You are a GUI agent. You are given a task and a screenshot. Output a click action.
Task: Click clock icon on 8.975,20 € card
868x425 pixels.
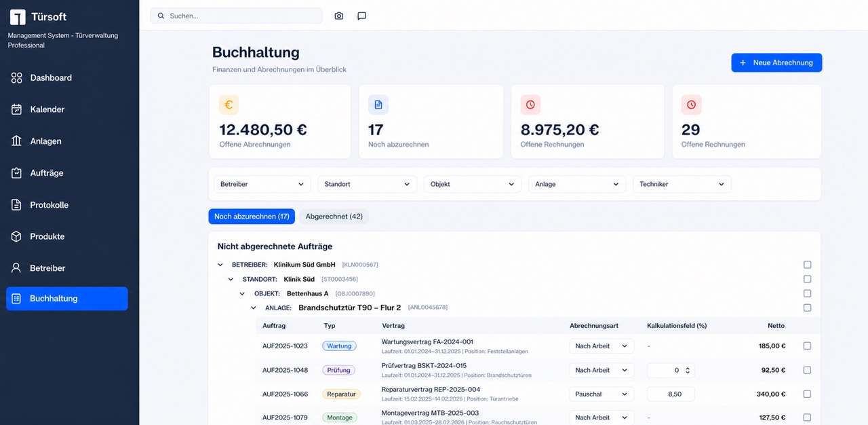530,105
